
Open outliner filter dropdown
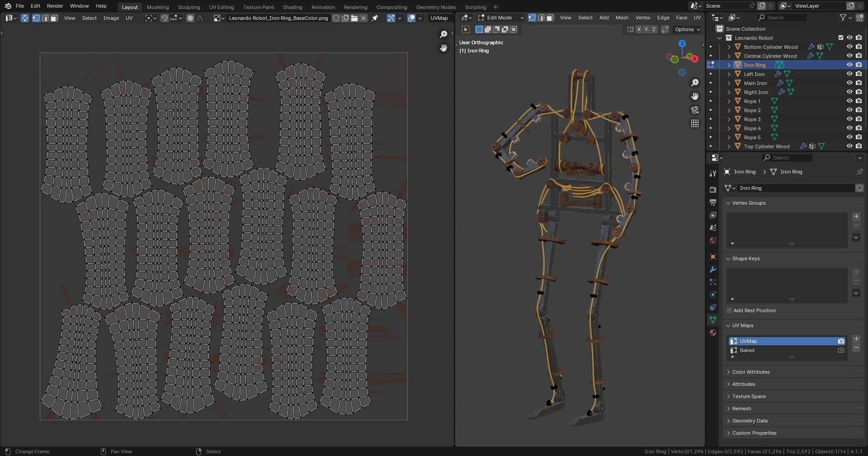(845, 18)
